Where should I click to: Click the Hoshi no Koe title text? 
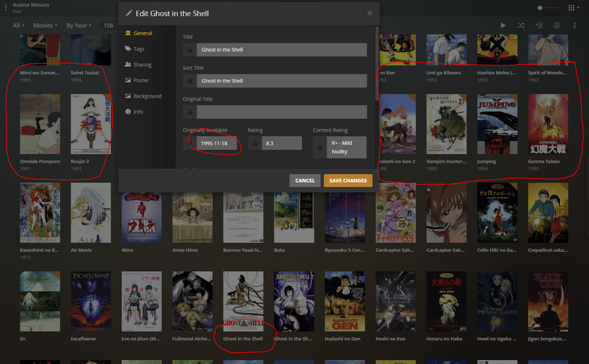390,338
